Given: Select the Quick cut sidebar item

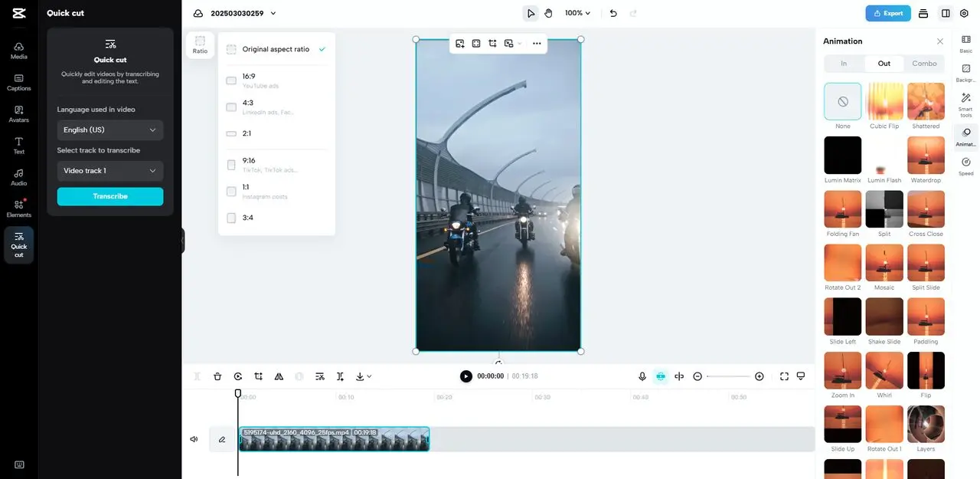Looking at the screenshot, I should (x=18, y=244).
